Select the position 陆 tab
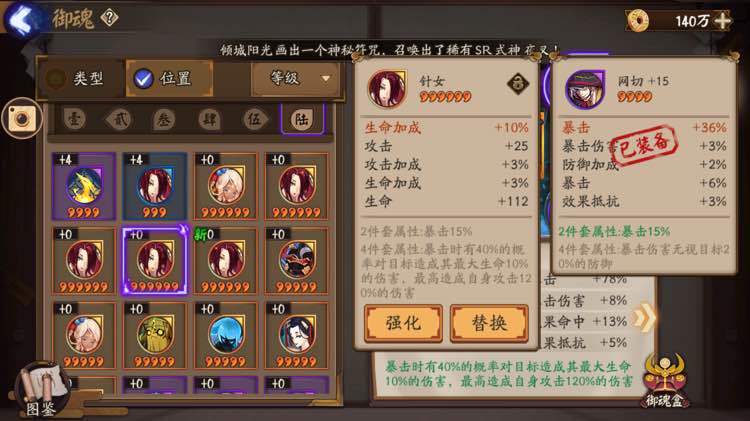 click(302, 119)
